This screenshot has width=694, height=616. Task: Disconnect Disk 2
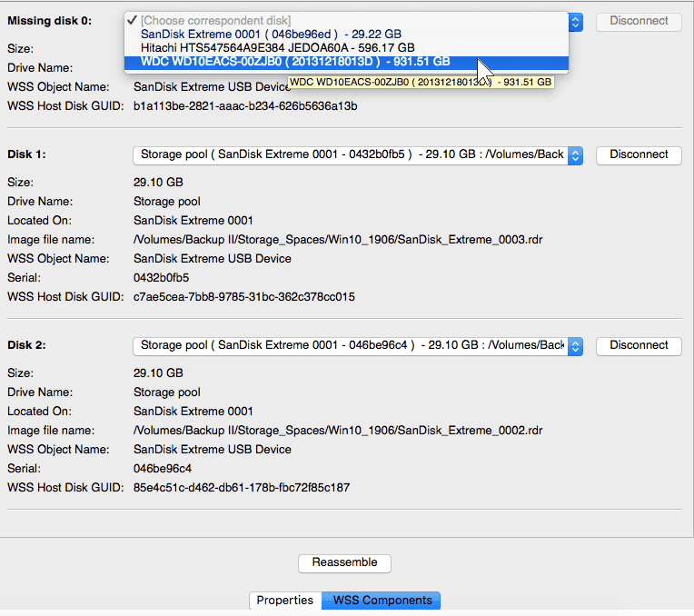pos(639,346)
